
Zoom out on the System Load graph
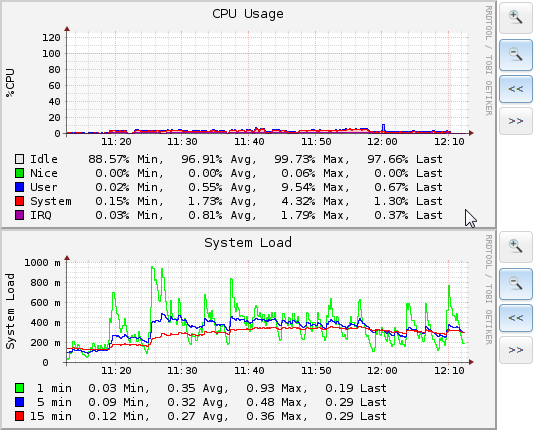(x=516, y=284)
